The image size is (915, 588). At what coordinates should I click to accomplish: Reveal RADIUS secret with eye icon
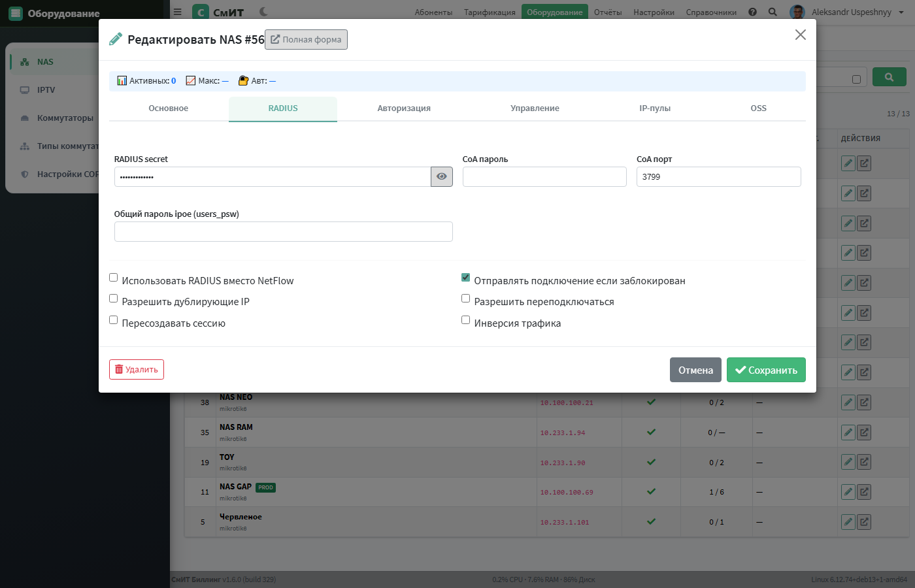point(442,176)
